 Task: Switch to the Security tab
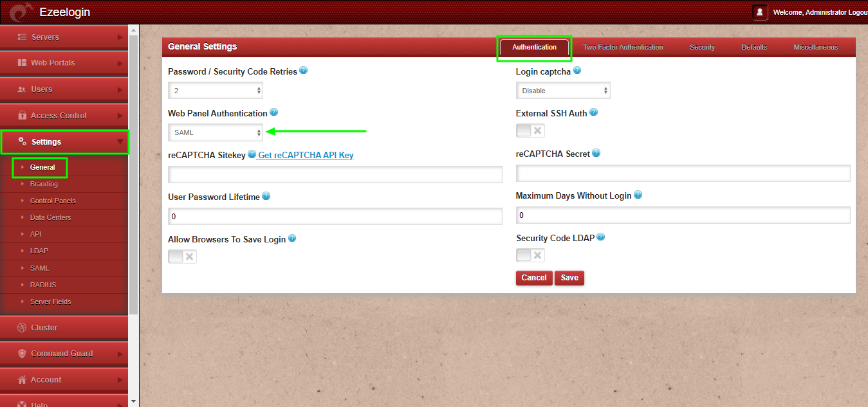pyautogui.click(x=702, y=48)
